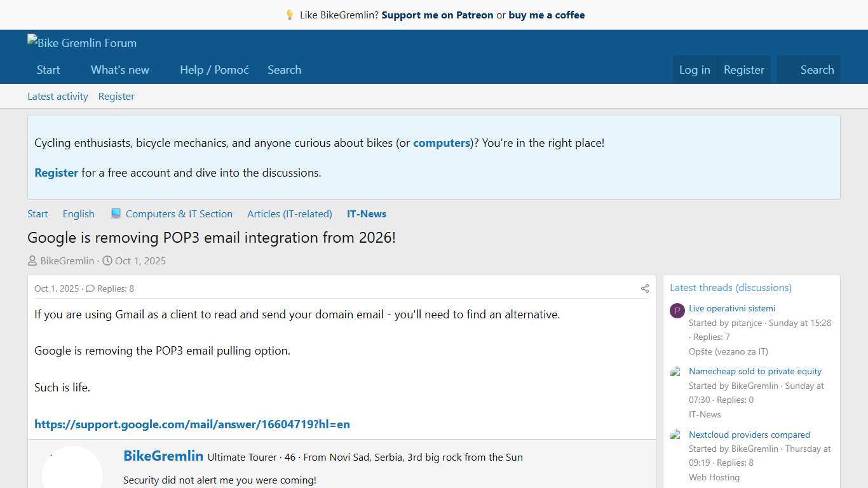Click the Bike Gremlin Forum logo
Screen dimensions: 868x488
click(81, 43)
